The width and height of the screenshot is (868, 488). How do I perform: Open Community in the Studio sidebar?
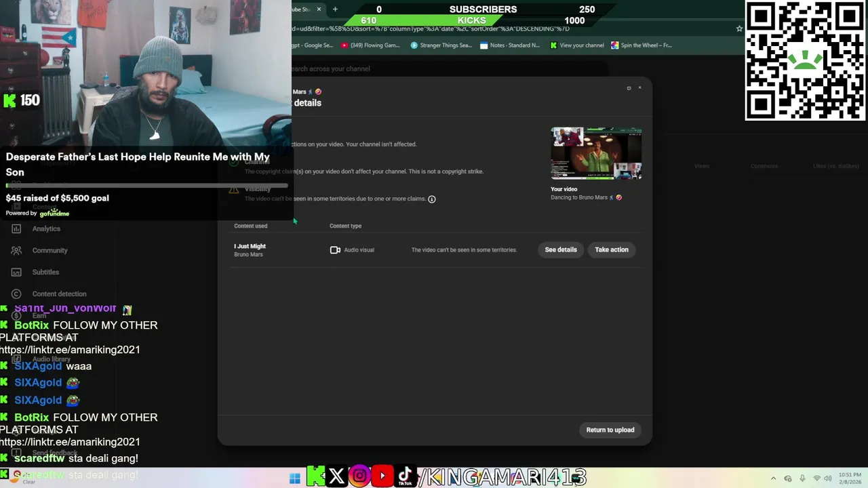[x=50, y=250]
